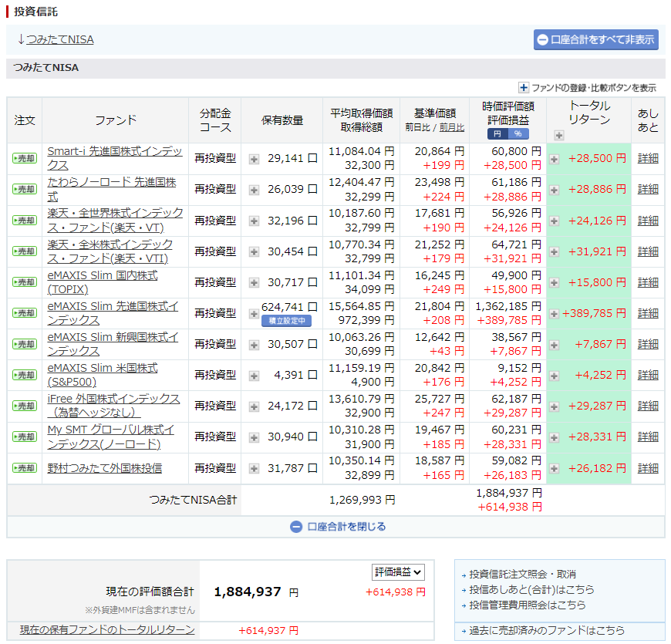The height and width of the screenshot is (644, 671).
Task: Open My SMT グローバル株式インデックス fund link
Action: [x=111, y=437]
